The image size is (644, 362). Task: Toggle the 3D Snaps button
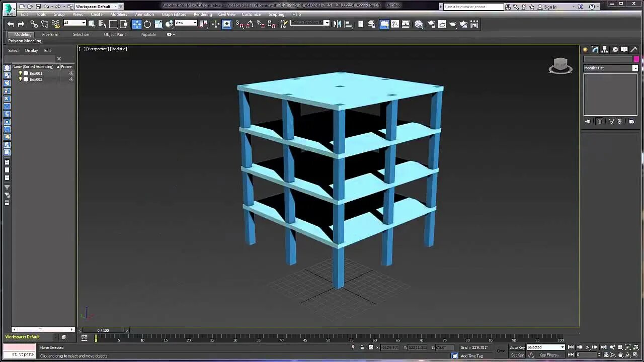(x=239, y=24)
